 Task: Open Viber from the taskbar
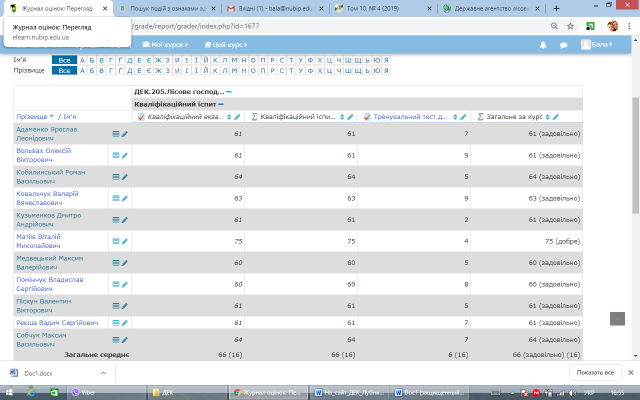(x=90, y=393)
